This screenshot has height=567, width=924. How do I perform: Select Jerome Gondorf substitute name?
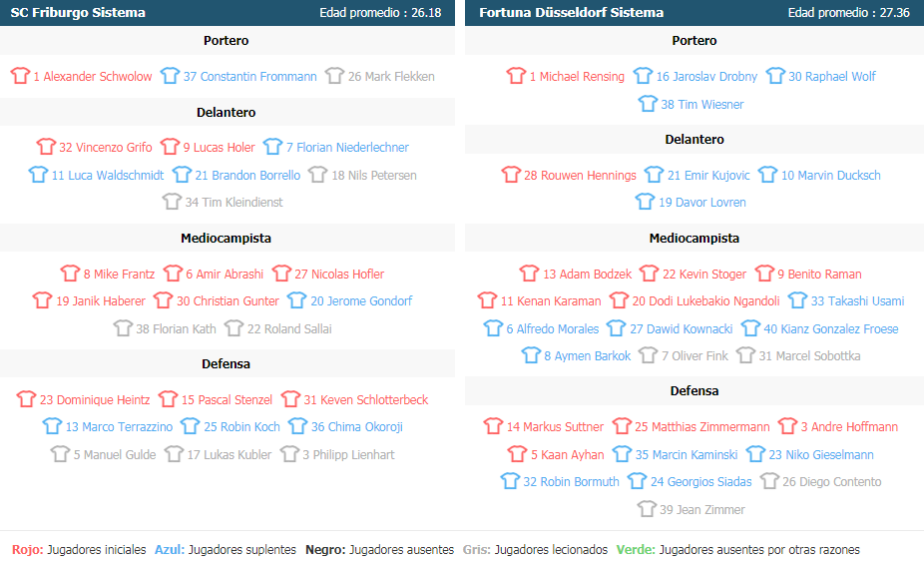coord(361,301)
